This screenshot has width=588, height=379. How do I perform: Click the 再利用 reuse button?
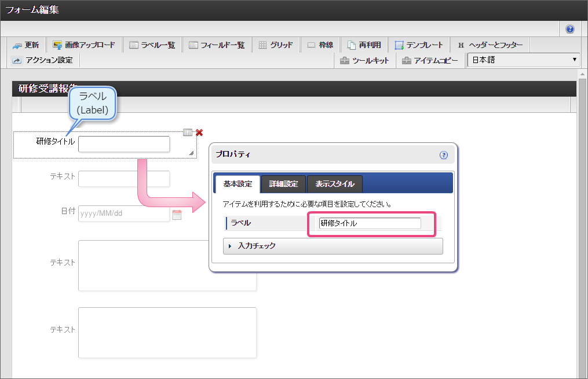tap(364, 45)
